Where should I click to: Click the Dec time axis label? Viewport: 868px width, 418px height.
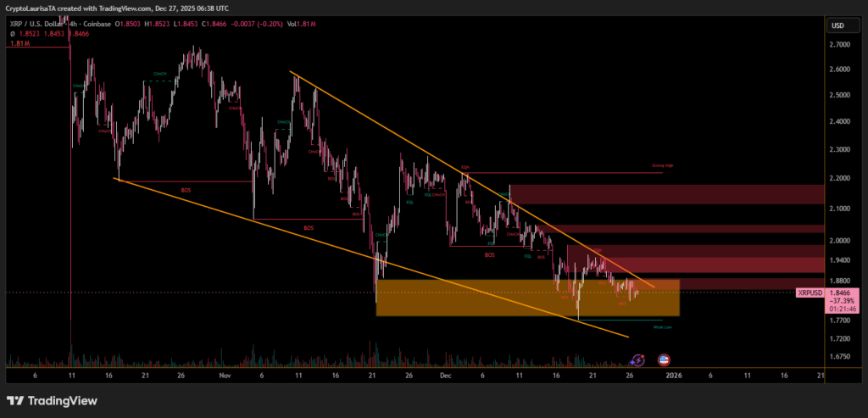point(446,374)
